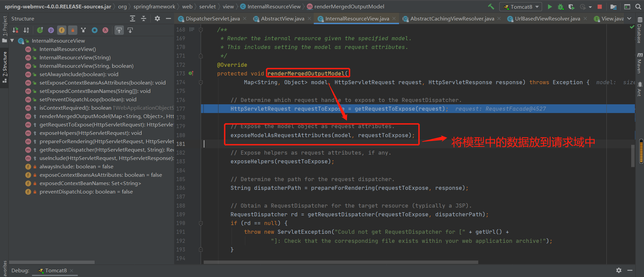Select alwaysInclude field in Structure tree
This screenshot has height=277, width=644.
tap(76, 167)
